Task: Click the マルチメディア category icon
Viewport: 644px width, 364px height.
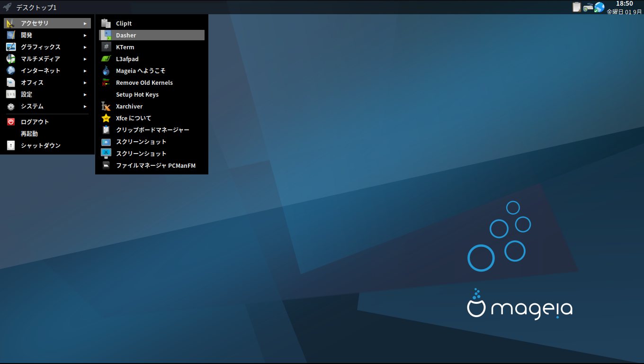Action: (x=11, y=59)
